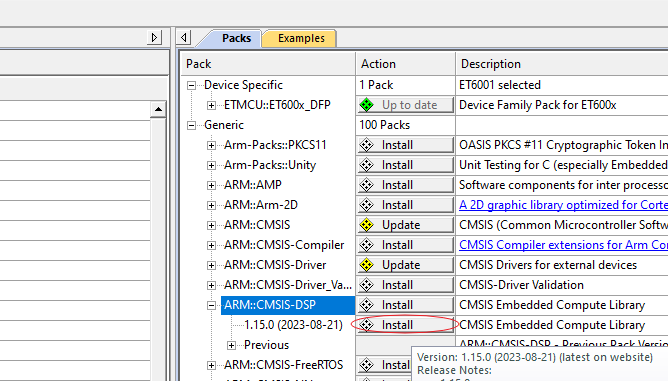Collapse the Device Specific group
Image resolution: width=668 pixels, height=381 pixels.
[x=192, y=85]
